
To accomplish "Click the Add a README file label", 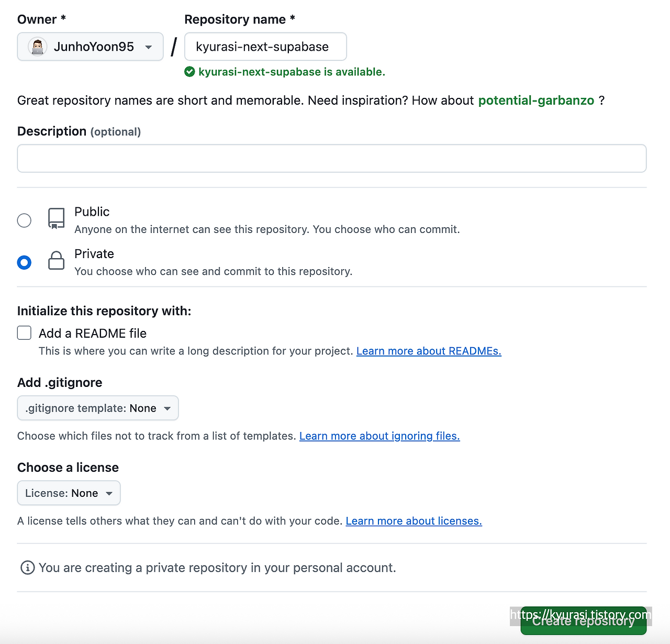I will point(93,334).
